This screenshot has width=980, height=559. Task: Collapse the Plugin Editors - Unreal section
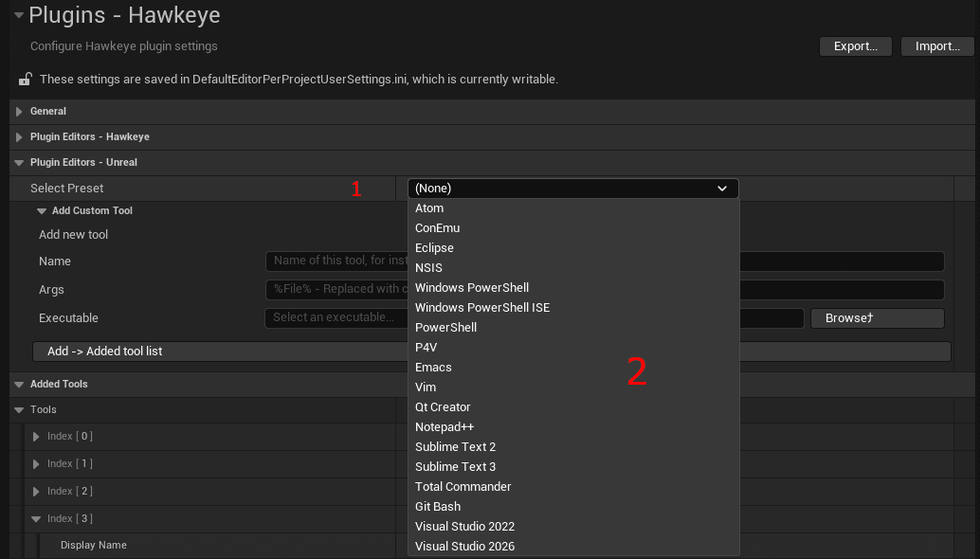click(x=17, y=162)
